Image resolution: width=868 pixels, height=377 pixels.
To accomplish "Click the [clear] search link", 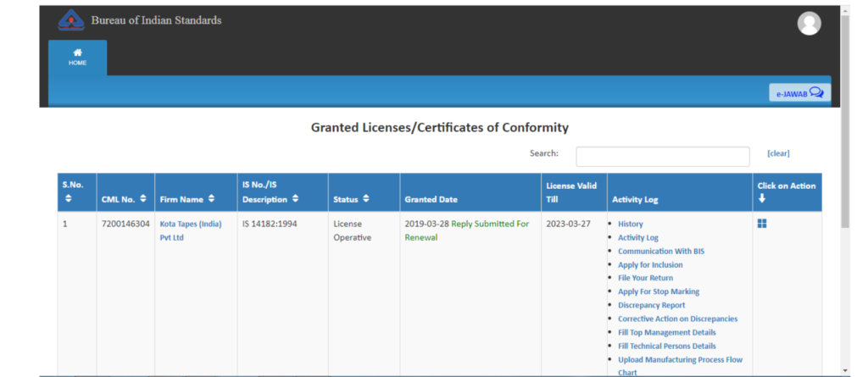I will (x=778, y=153).
